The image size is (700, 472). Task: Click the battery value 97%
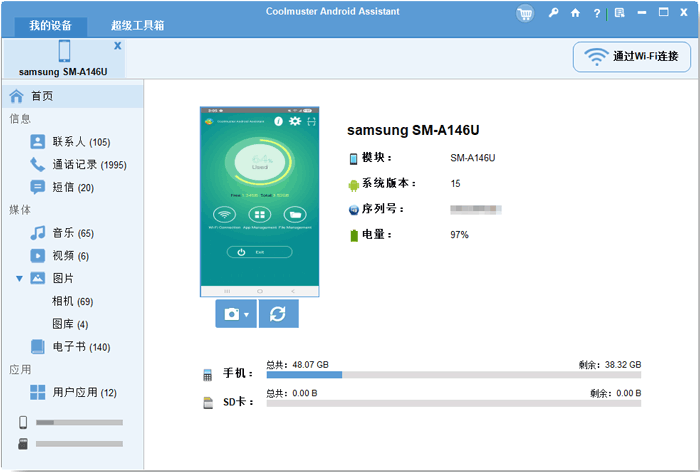(459, 235)
